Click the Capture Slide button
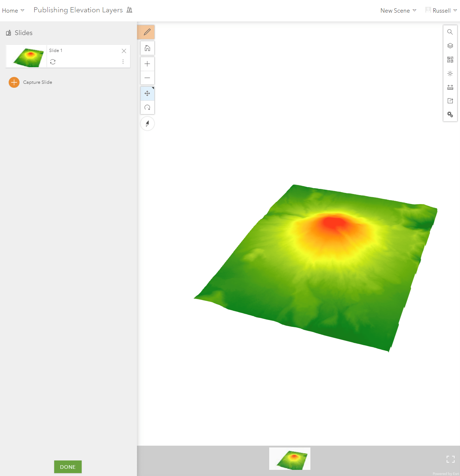 pos(30,82)
